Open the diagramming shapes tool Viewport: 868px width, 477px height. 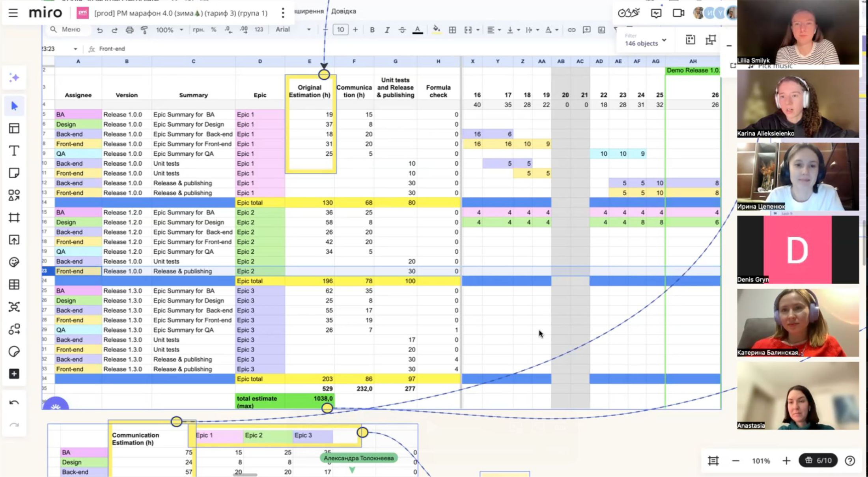[14, 329]
